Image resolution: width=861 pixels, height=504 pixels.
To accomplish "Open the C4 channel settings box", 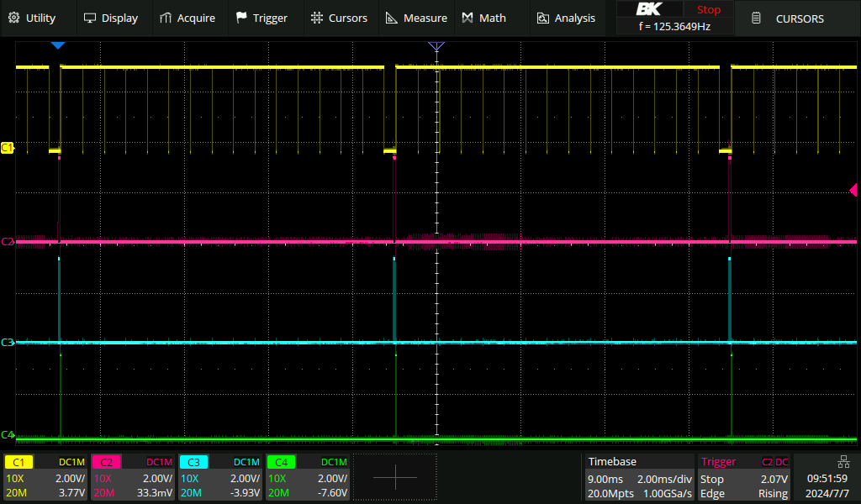I will [x=308, y=477].
